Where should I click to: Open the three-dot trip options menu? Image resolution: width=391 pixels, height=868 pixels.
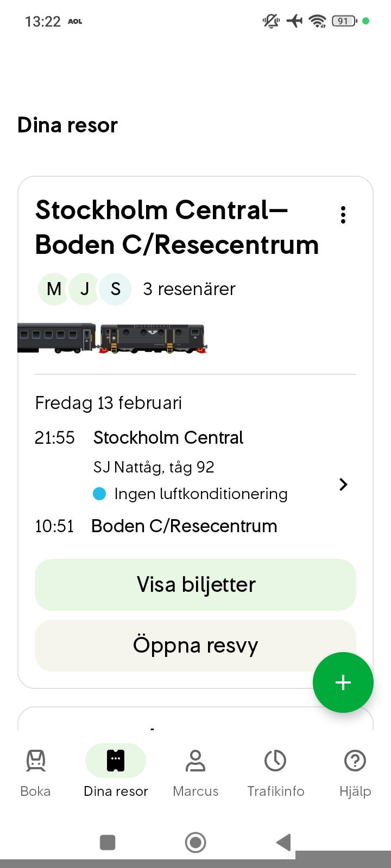(343, 215)
